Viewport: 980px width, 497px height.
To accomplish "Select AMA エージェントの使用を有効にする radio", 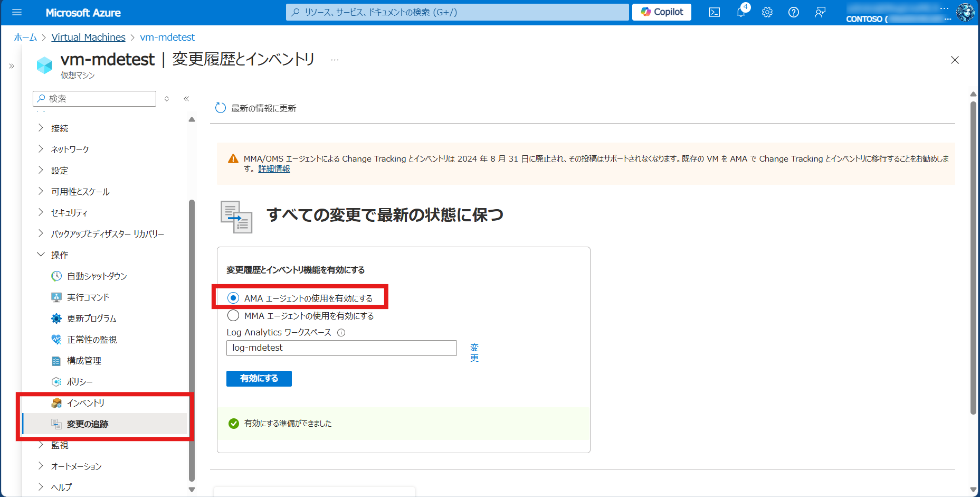I will pyautogui.click(x=233, y=298).
